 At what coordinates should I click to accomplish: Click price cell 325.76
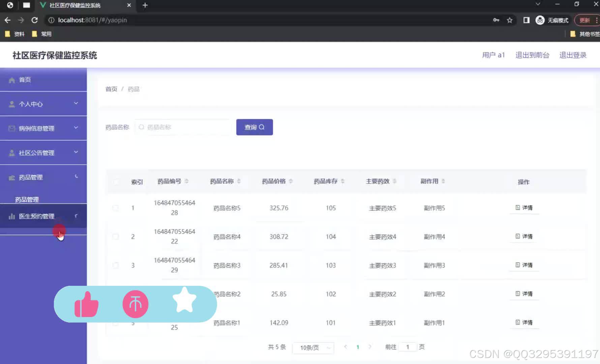pos(279,208)
